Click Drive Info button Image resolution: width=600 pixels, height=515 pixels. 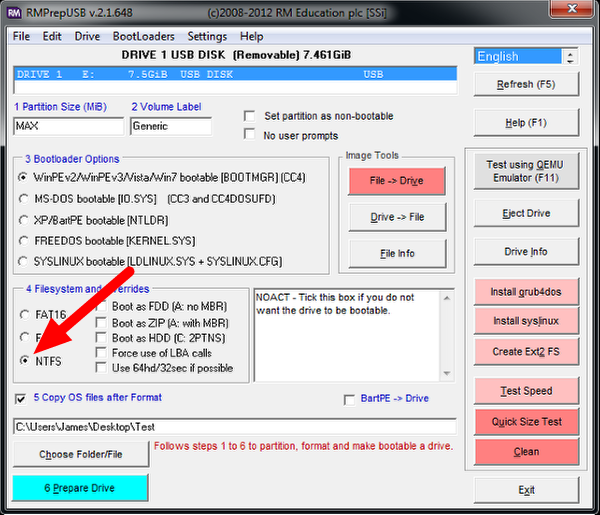coord(526,252)
